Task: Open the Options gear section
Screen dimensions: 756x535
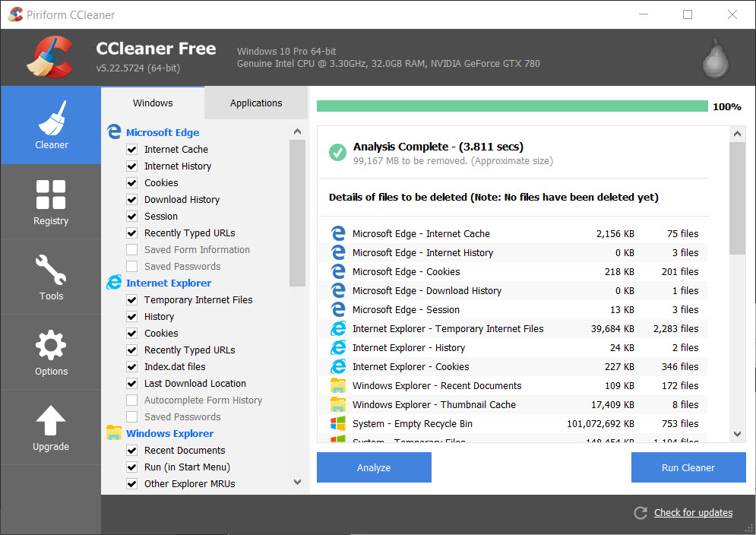Action: coord(51,352)
